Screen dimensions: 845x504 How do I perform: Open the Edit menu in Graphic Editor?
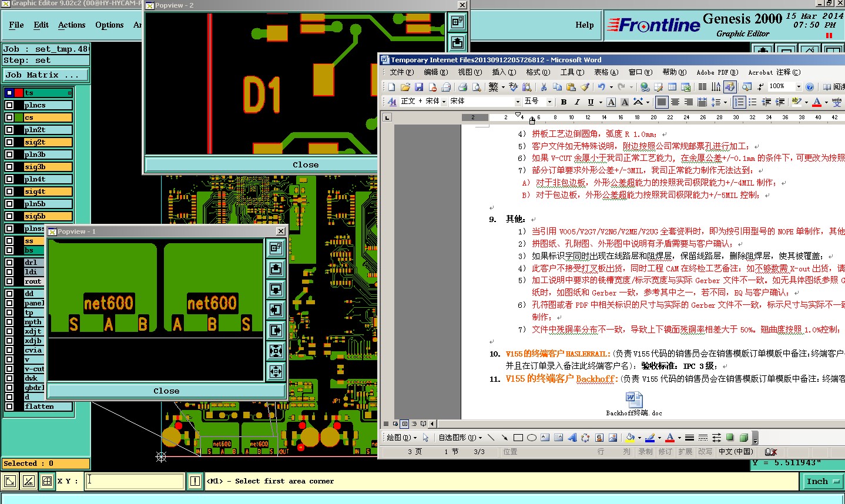41,25
